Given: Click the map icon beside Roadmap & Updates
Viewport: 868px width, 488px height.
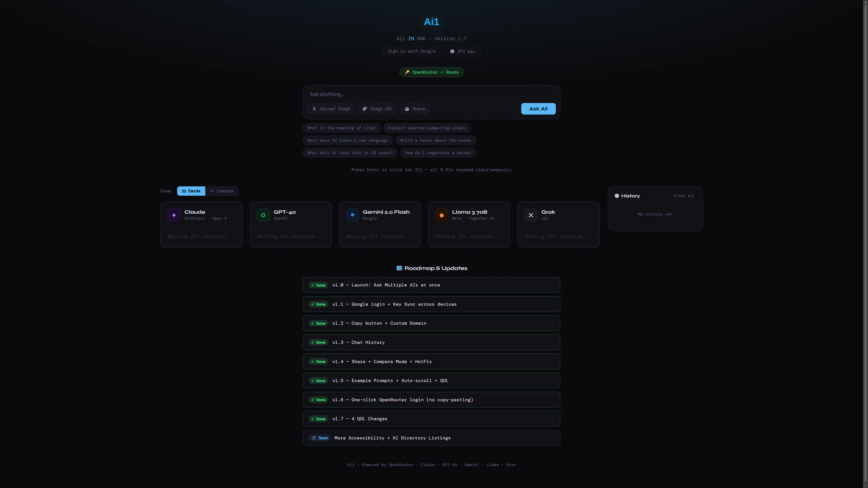Looking at the screenshot, I should (399, 268).
